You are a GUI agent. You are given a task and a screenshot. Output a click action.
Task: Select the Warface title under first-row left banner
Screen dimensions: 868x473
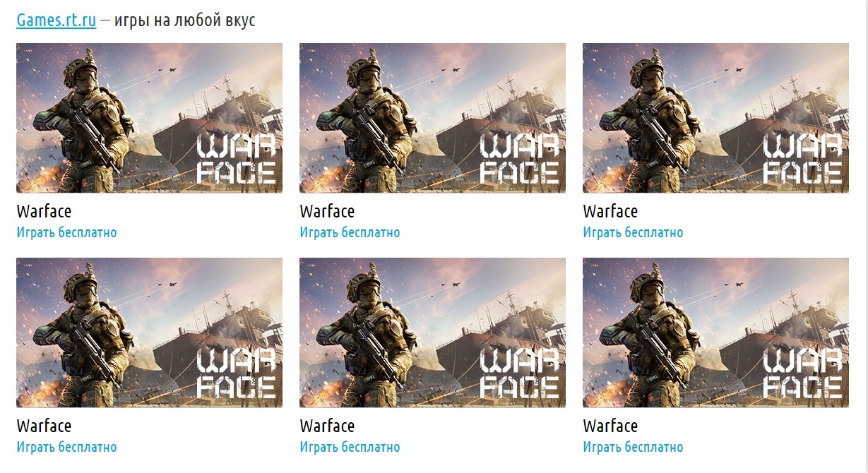point(44,211)
